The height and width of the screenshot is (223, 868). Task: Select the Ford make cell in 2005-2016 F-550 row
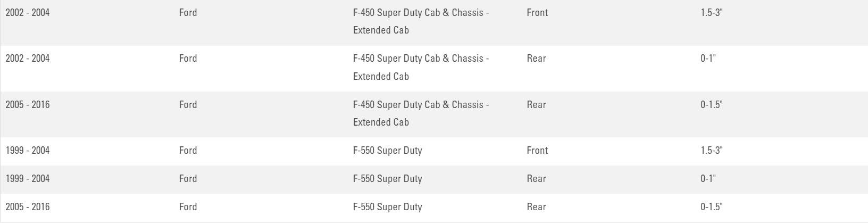tap(188, 207)
